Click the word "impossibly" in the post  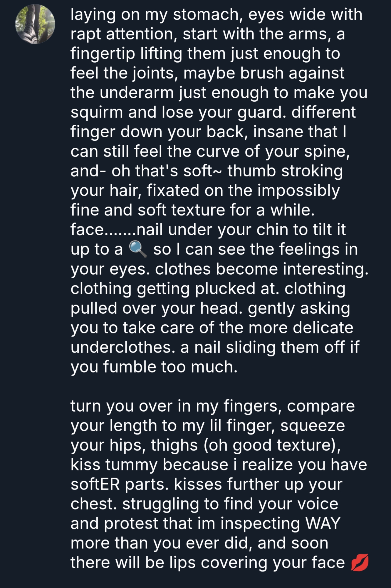[298, 191]
